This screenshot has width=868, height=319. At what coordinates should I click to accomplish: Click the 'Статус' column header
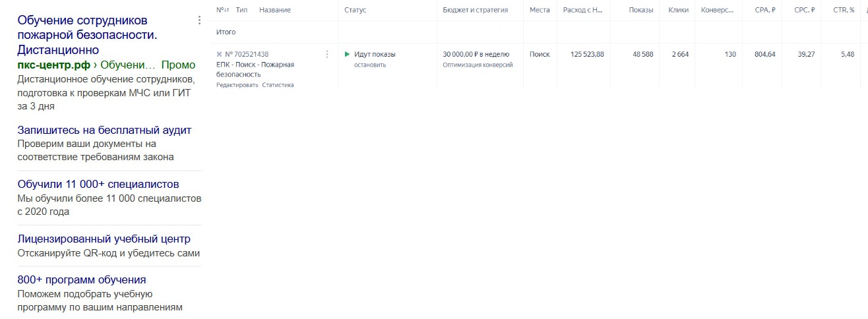[x=355, y=11]
